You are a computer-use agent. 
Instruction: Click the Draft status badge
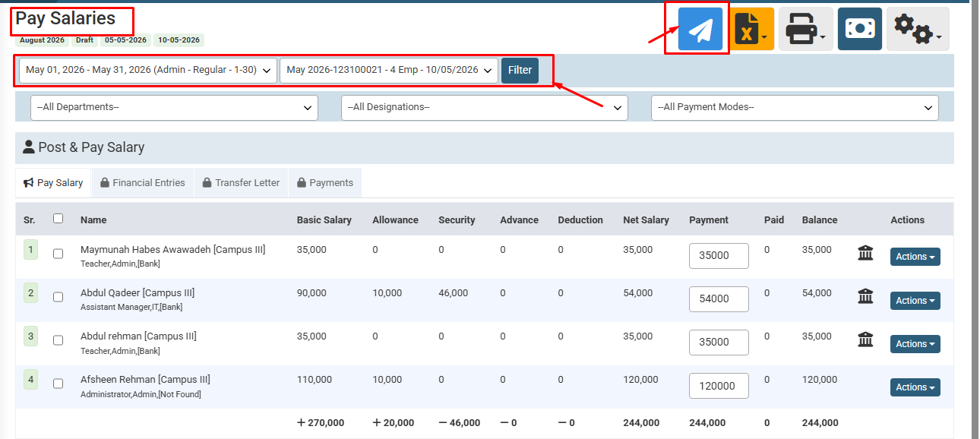pyautogui.click(x=84, y=40)
